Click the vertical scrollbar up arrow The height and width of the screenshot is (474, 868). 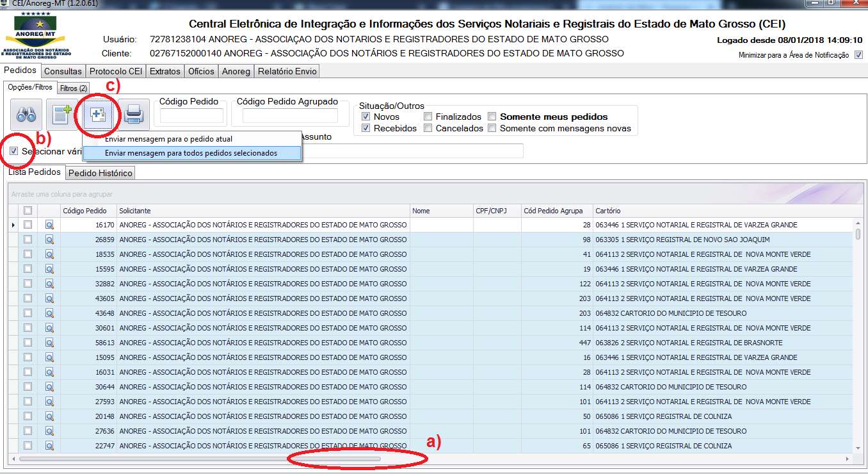coord(858,222)
